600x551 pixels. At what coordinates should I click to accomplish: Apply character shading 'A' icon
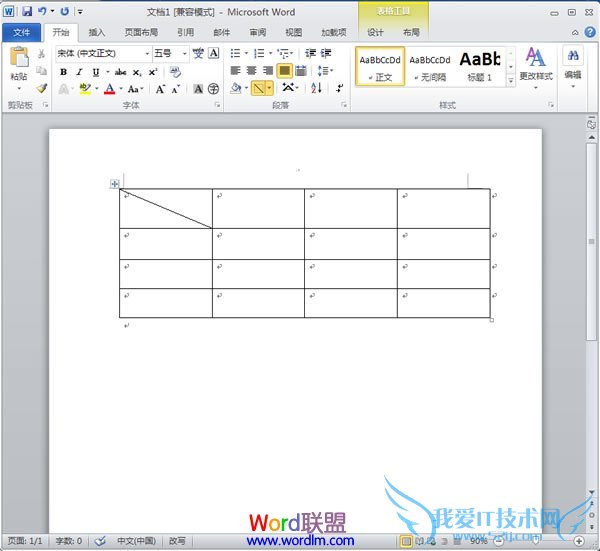[x=198, y=89]
